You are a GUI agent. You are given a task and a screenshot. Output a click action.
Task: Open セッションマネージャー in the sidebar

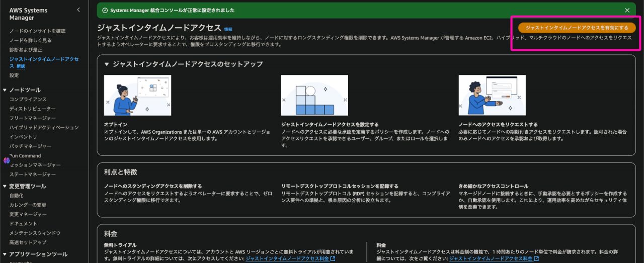(35, 165)
